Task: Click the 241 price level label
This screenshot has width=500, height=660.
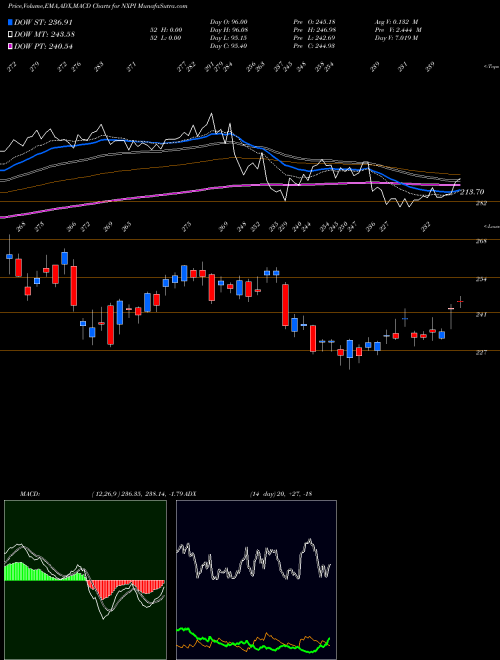Action: (481, 314)
